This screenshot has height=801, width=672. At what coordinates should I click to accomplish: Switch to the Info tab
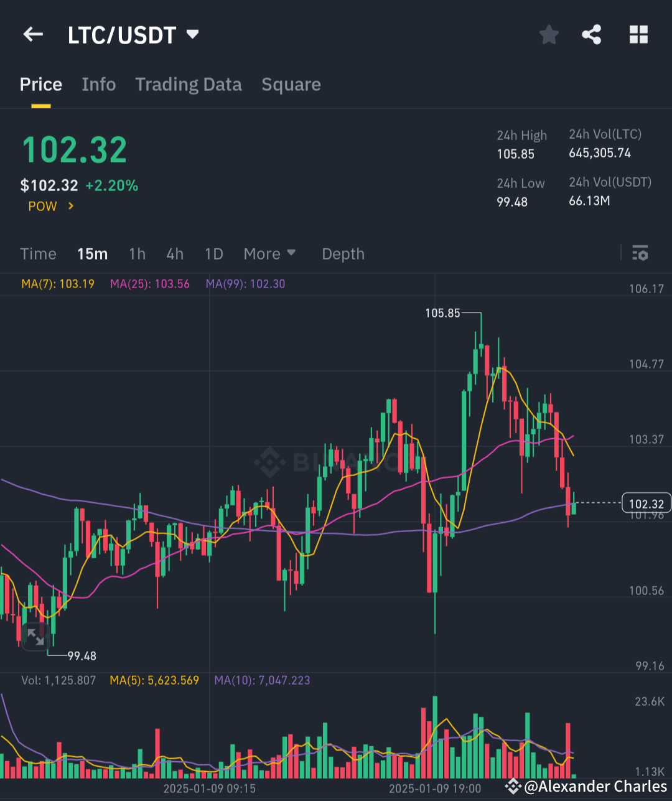[x=99, y=85]
